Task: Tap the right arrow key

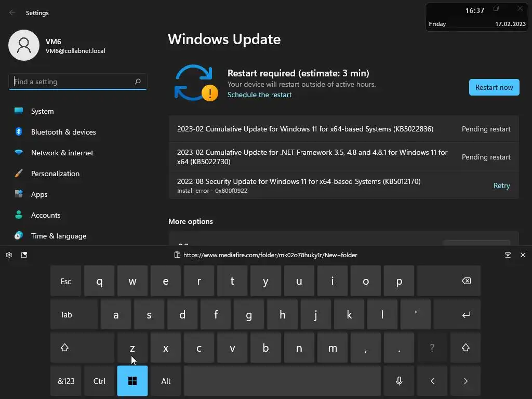Action: (465, 381)
